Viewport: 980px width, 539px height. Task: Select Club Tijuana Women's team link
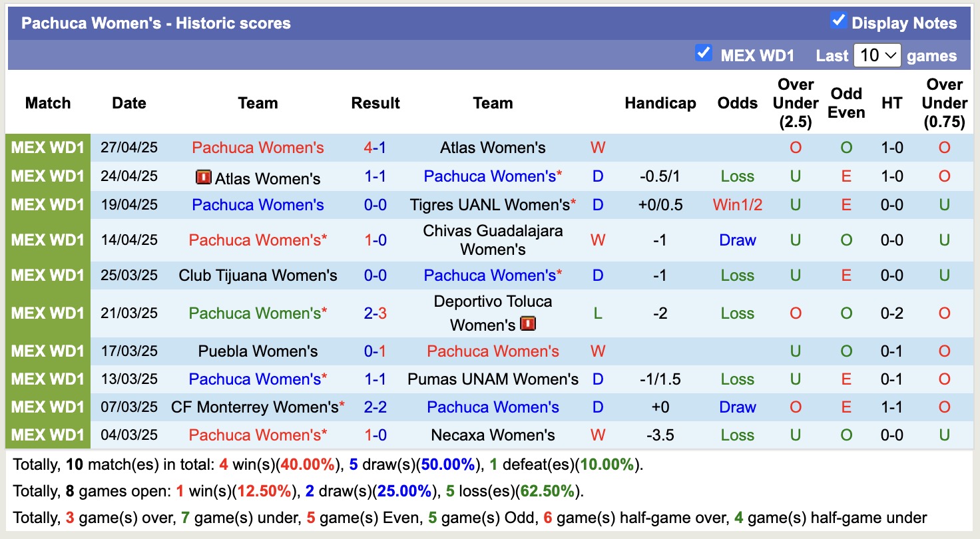click(258, 275)
